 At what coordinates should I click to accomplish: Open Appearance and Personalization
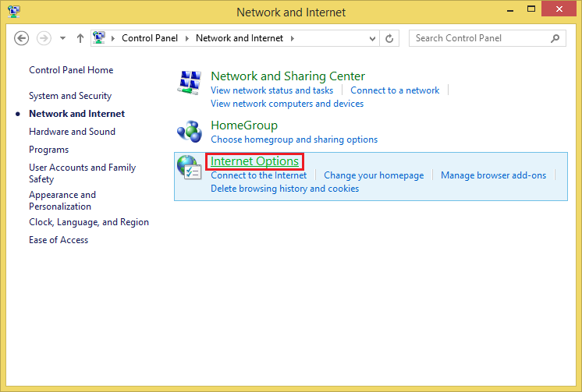tap(62, 200)
